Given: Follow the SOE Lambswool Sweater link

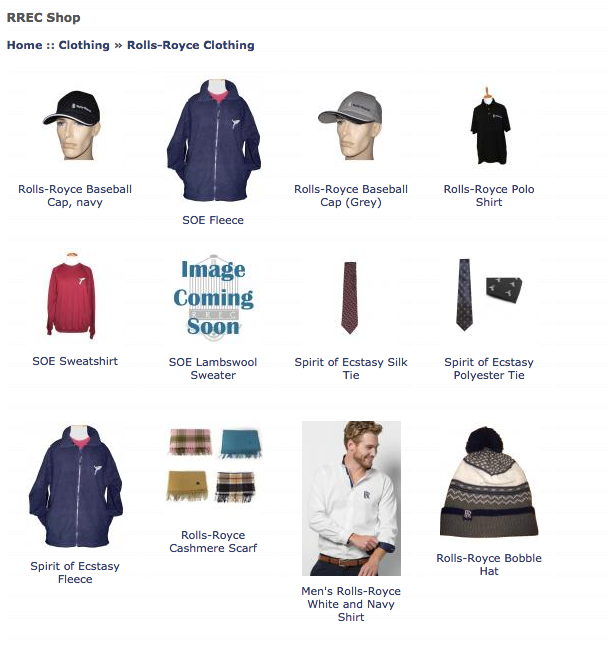Looking at the screenshot, I should click(213, 369).
